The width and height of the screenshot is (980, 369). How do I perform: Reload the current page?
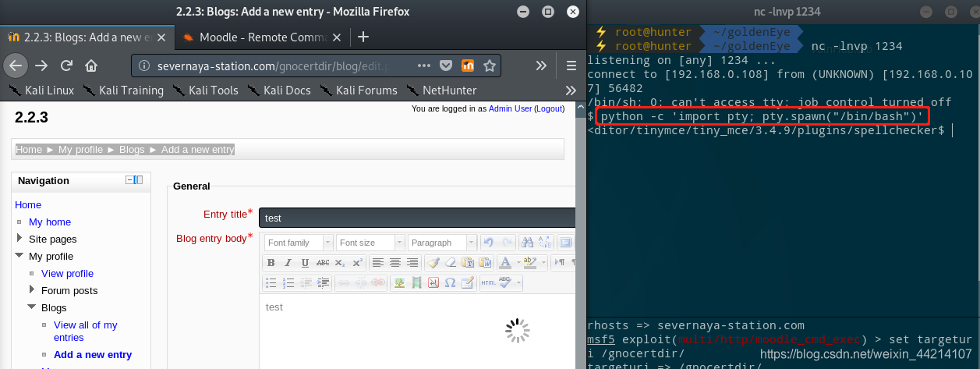point(67,66)
